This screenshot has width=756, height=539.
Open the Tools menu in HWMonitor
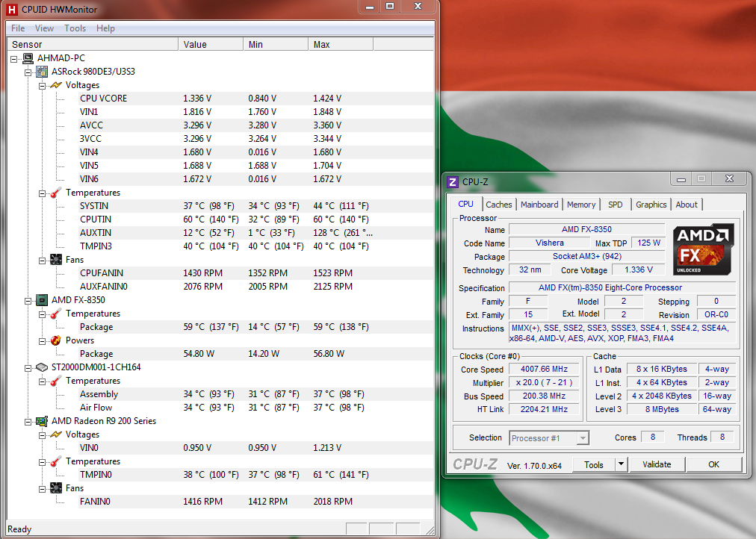(75, 28)
